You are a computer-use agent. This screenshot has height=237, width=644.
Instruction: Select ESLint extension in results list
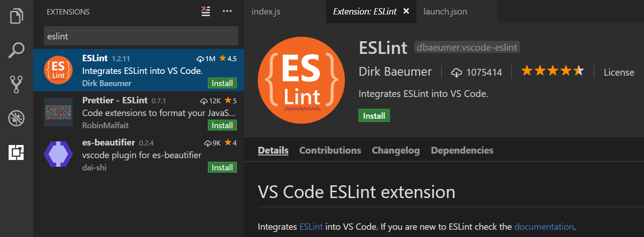[x=138, y=70]
